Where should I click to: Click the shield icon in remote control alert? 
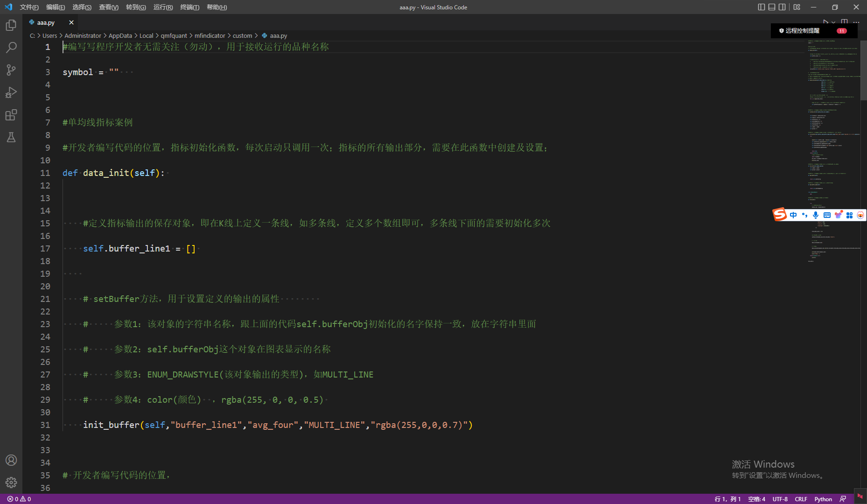pyautogui.click(x=782, y=31)
